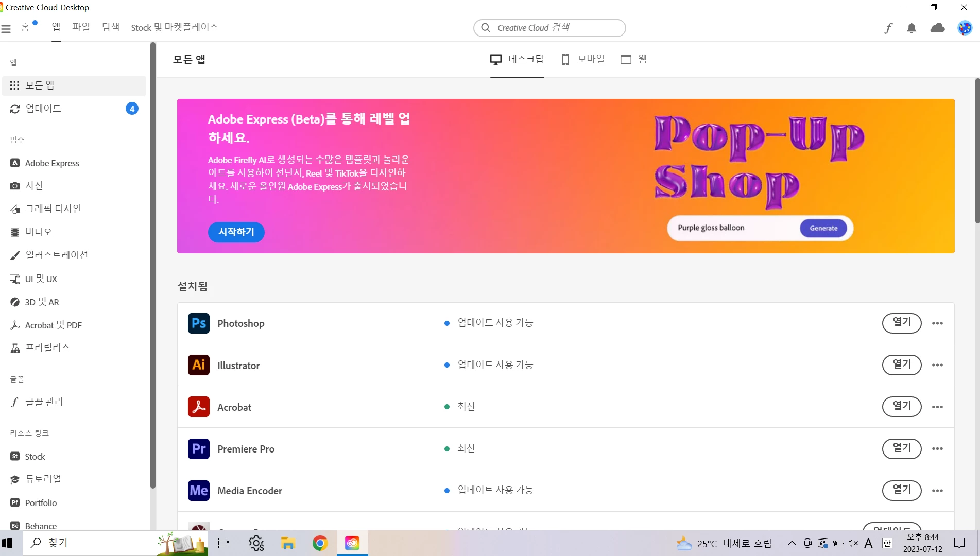The height and width of the screenshot is (556, 980).
Task: Click the main content vertical scrollbar
Action: pos(977,151)
